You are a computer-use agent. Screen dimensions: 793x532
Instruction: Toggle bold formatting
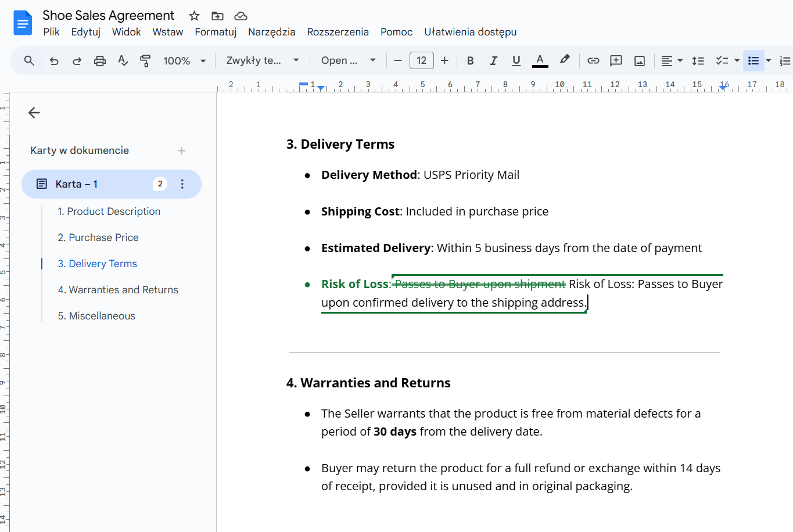470,61
